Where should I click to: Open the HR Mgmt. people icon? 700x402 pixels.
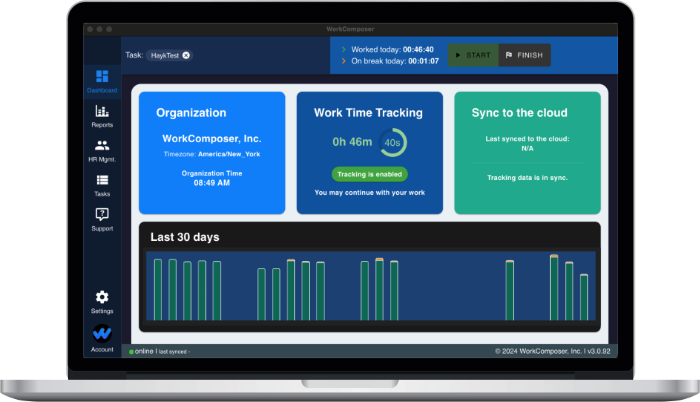102,145
